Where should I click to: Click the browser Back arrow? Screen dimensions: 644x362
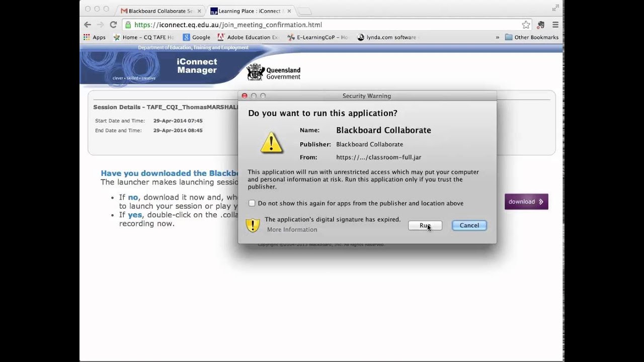88,25
